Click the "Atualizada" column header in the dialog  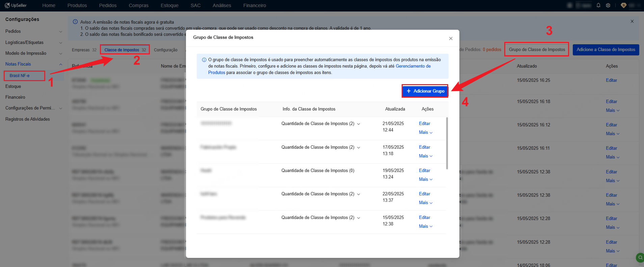(395, 109)
